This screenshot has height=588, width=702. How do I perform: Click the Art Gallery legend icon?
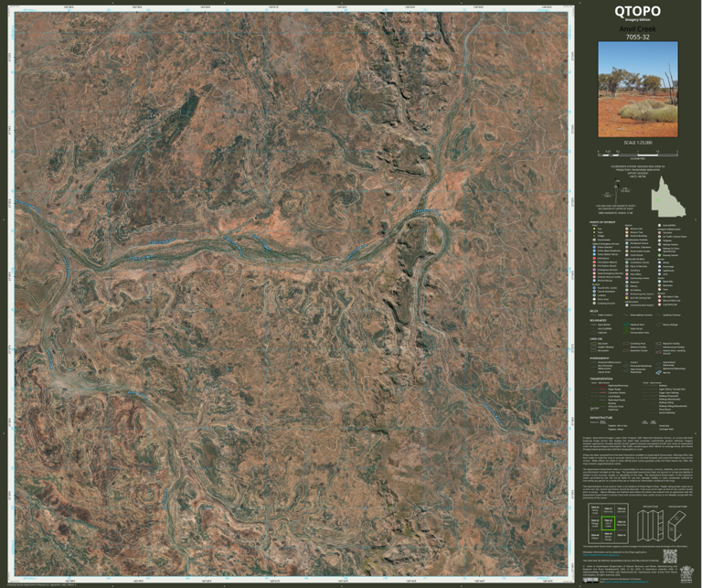627,290
